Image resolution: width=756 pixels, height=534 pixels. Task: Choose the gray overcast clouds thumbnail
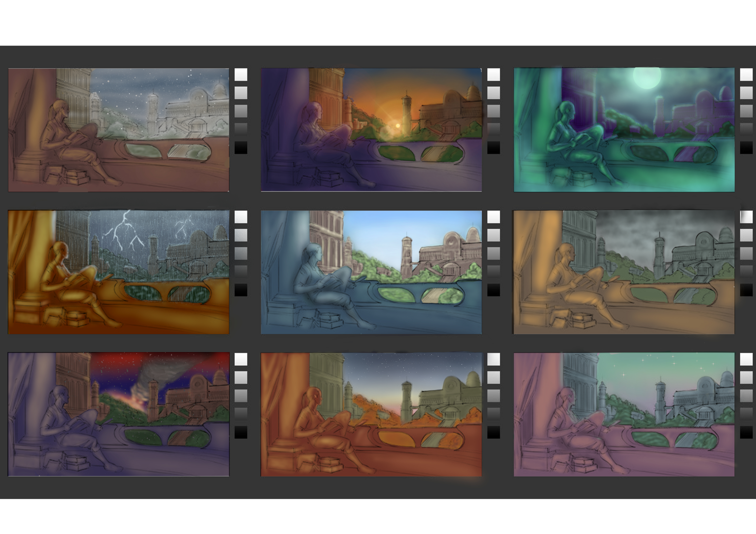[x=624, y=272]
